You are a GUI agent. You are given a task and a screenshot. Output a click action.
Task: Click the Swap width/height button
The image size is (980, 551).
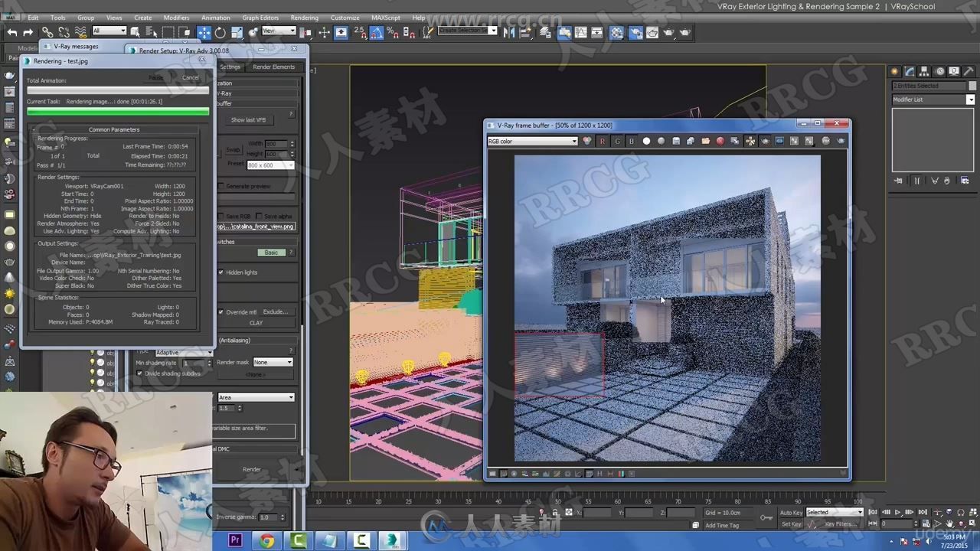click(233, 150)
